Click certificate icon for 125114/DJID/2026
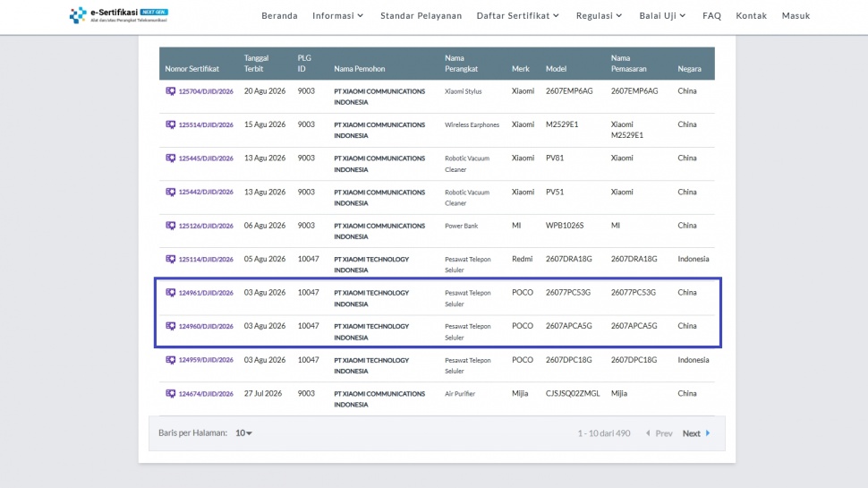868x488 pixels. [171, 260]
